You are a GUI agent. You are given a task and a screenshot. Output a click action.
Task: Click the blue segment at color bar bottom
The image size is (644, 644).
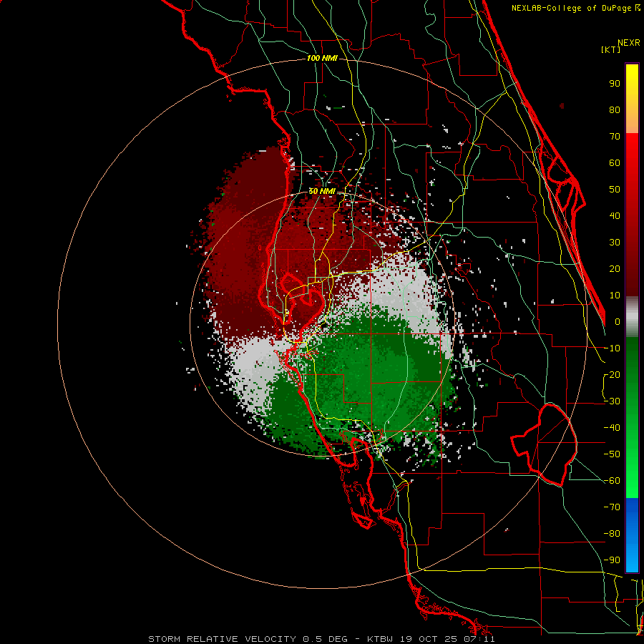click(632, 535)
